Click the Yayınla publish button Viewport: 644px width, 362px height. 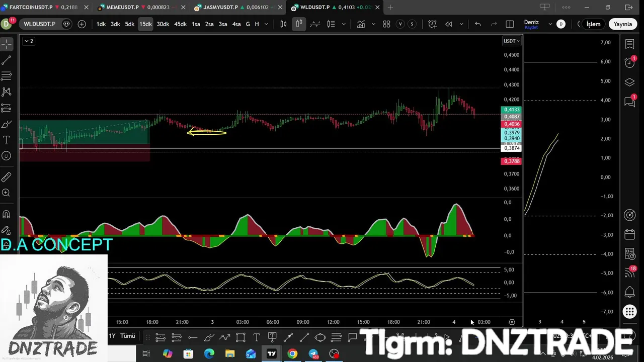pos(622,24)
